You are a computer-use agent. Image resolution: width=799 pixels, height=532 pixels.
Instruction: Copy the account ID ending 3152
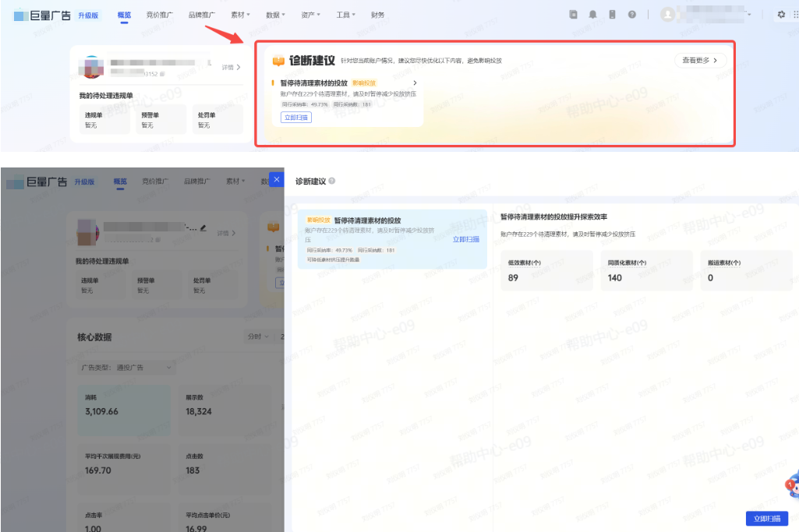(163, 74)
